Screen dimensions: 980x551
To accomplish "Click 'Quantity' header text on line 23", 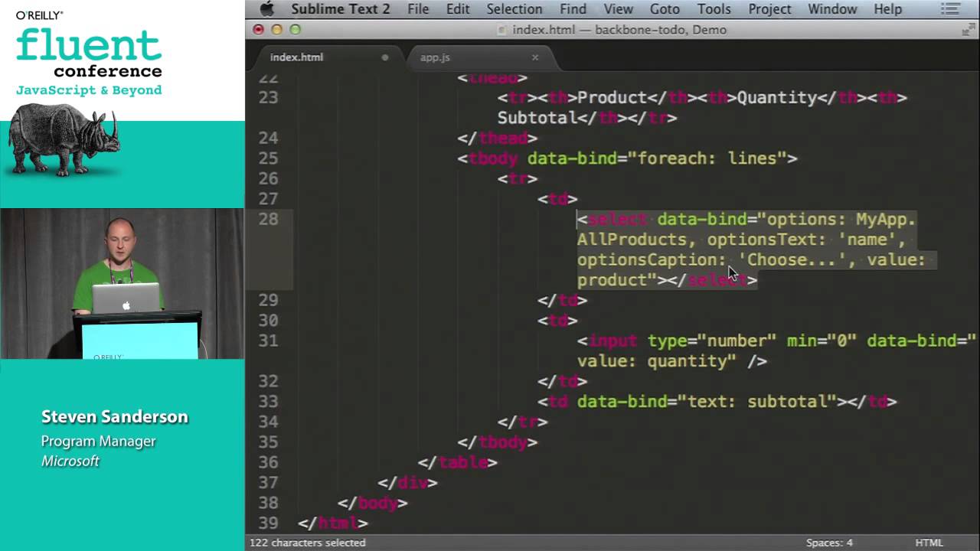I will click(x=777, y=98).
